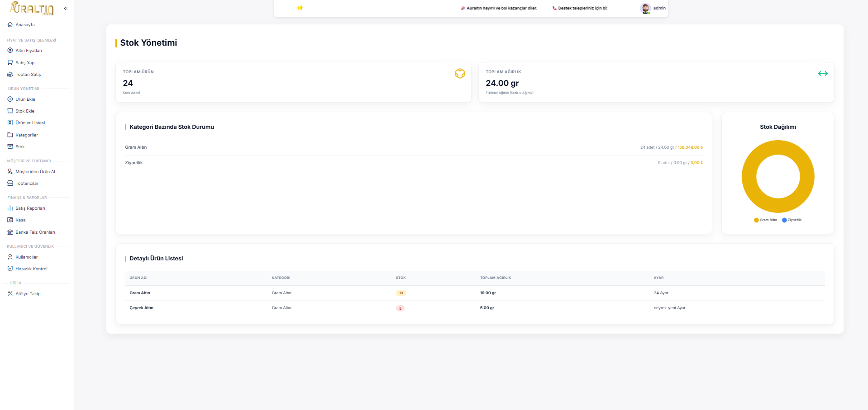The height and width of the screenshot is (410, 868).
Task: Click the Altın Fiyatları icon
Action: point(10,51)
